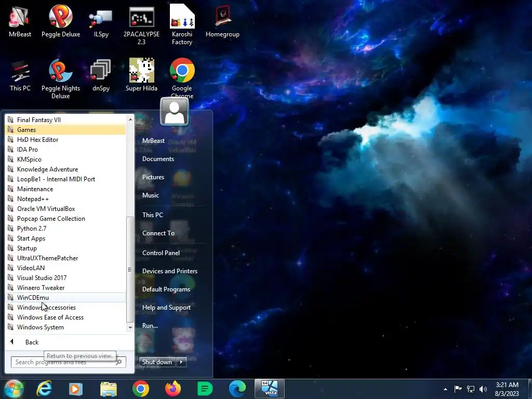The image size is (532, 399).
Task: Open the MrBeast desktop icon
Action: (20, 21)
